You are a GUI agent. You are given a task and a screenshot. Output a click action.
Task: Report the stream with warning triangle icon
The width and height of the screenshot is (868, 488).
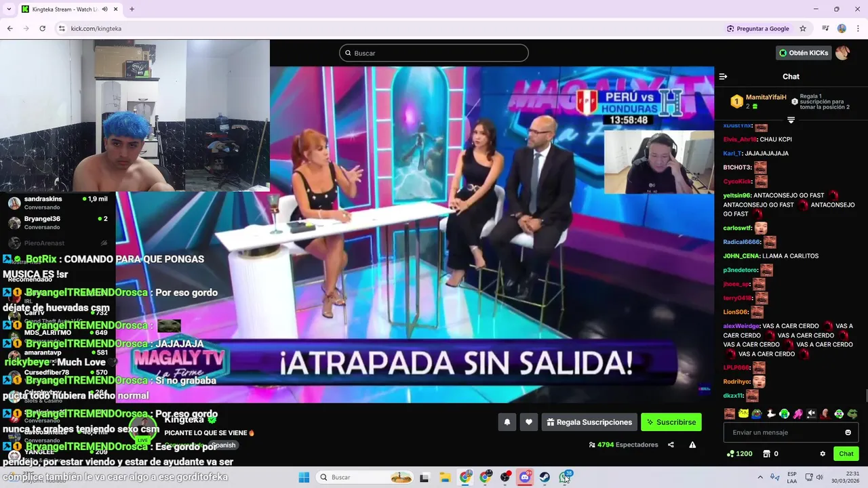coord(692,445)
